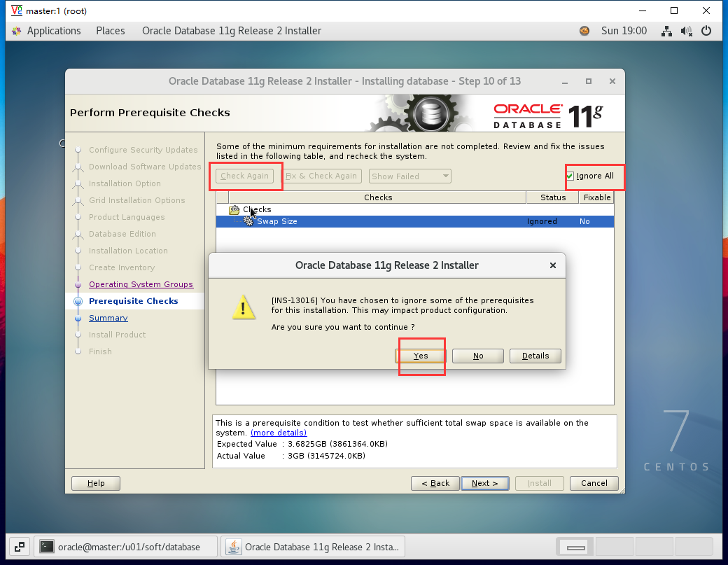Open the more details link
The image size is (728, 565).
279,433
